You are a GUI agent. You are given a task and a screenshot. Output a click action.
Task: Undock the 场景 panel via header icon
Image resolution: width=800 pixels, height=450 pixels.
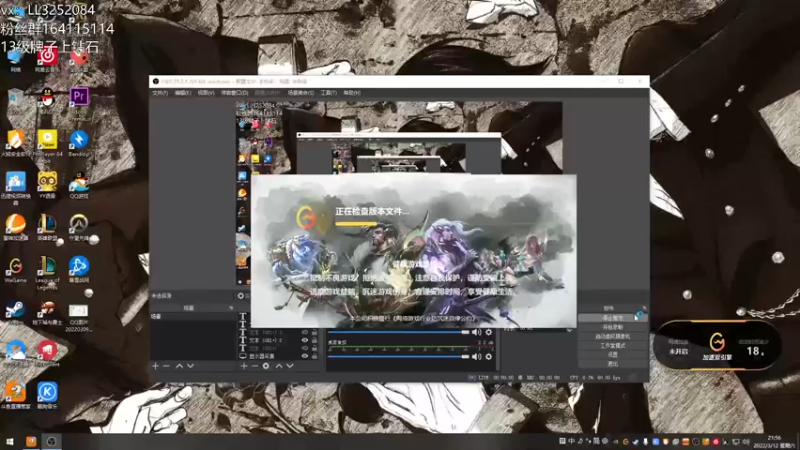coord(231,308)
